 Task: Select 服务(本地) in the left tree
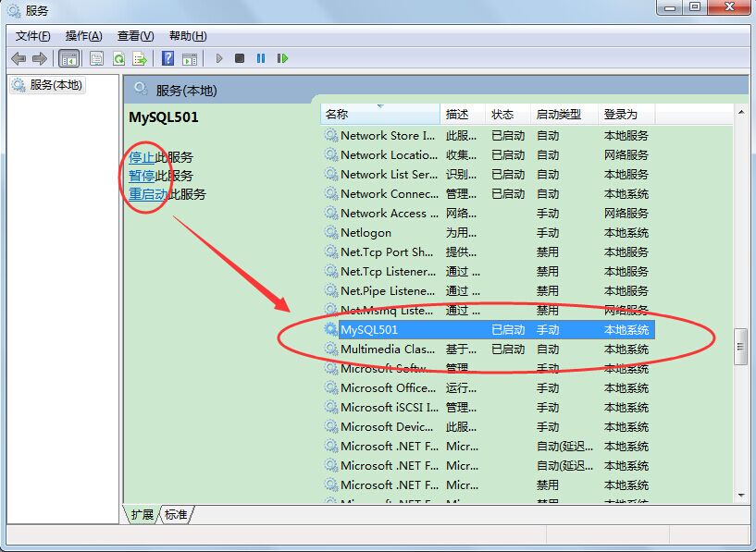(47, 85)
